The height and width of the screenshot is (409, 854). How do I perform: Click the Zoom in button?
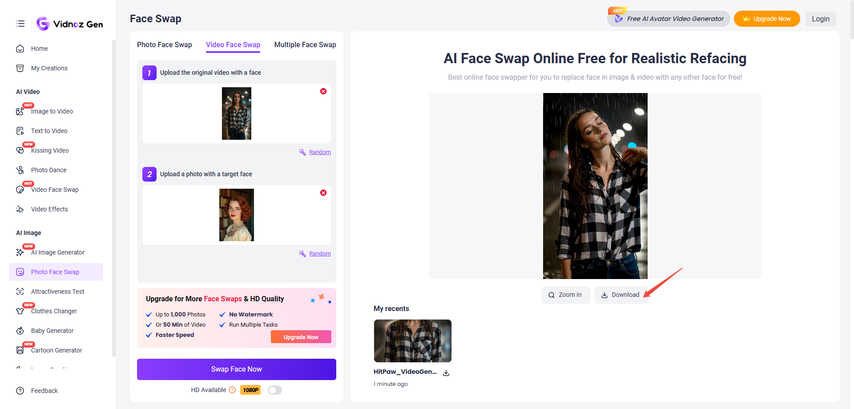click(565, 295)
